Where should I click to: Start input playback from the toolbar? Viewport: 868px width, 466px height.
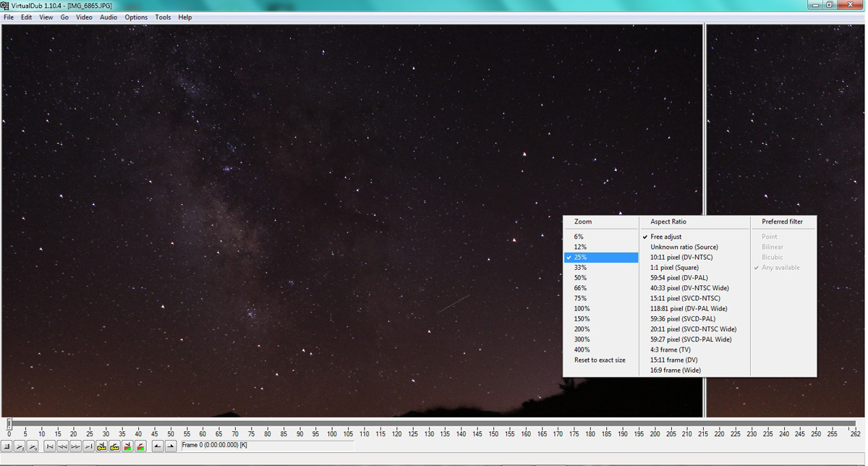point(20,446)
